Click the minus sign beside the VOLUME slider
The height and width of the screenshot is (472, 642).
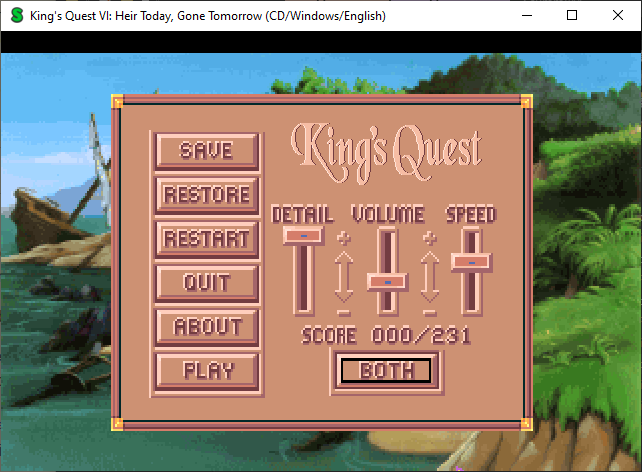(430, 313)
